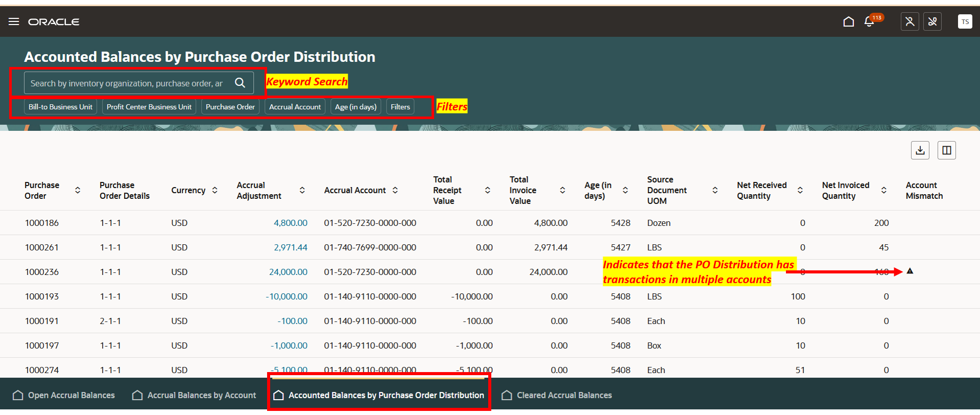Click order details 2-1-1 cell

click(110, 321)
